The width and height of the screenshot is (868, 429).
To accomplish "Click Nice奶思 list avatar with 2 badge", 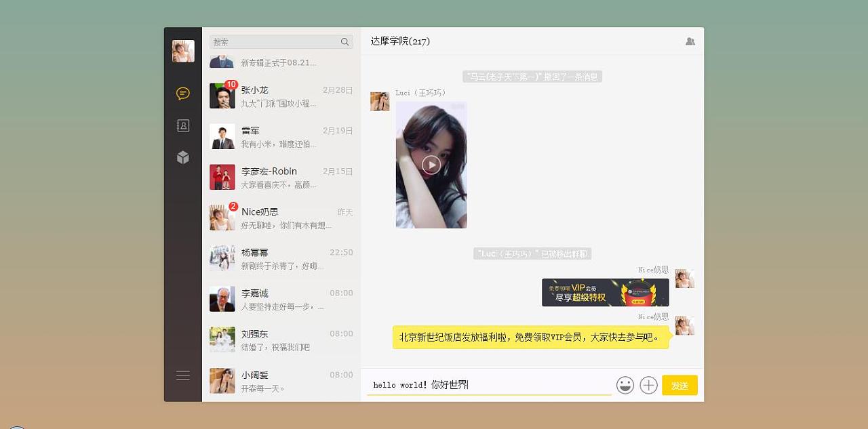I will (x=222, y=218).
